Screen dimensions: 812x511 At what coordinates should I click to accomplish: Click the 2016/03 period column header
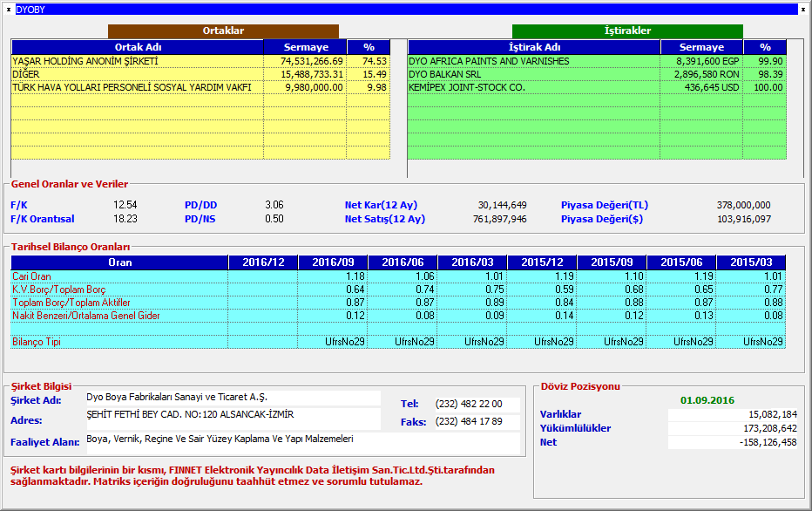click(x=472, y=262)
